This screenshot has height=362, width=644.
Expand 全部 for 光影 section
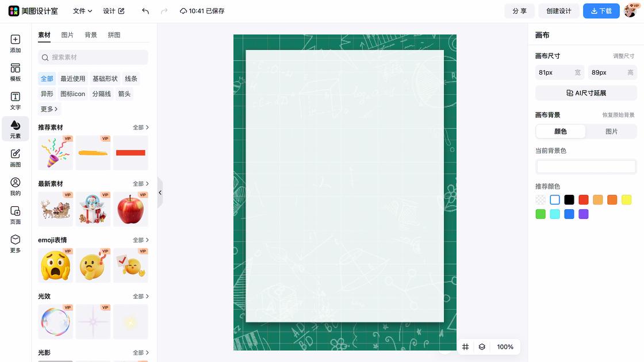coord(141,353)
